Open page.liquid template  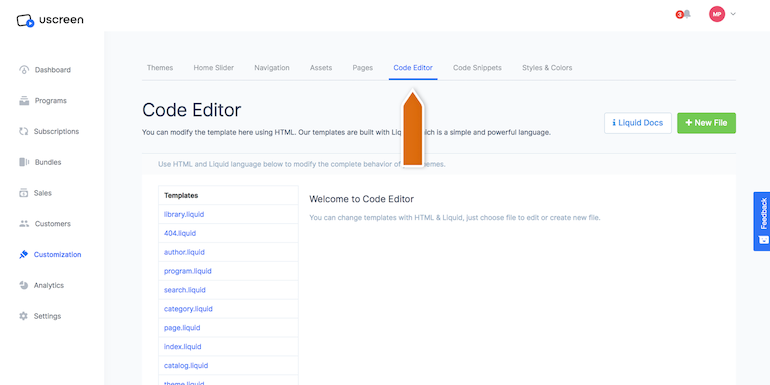pos(182,328)
